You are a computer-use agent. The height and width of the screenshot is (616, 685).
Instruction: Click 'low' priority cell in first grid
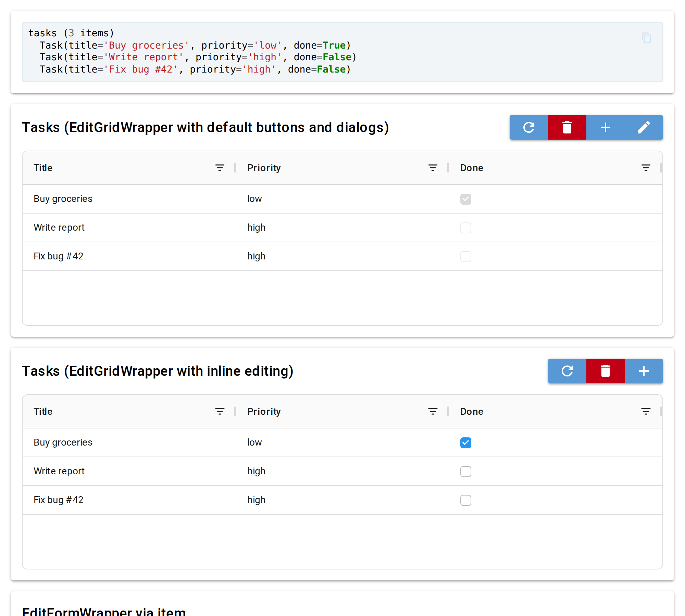pyautogui.click(x=342, y=199)
